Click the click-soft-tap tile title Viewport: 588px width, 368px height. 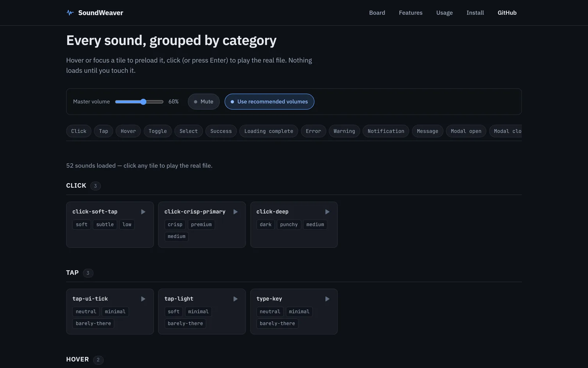pos(95,212)
